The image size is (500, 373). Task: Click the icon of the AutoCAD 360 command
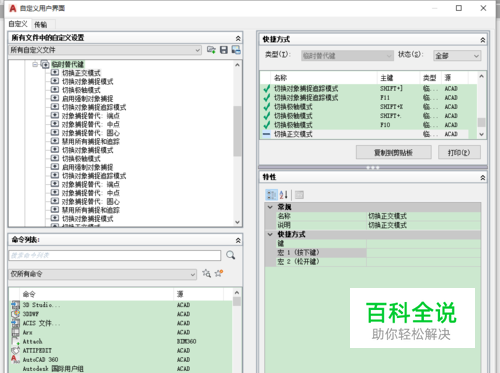15,359
